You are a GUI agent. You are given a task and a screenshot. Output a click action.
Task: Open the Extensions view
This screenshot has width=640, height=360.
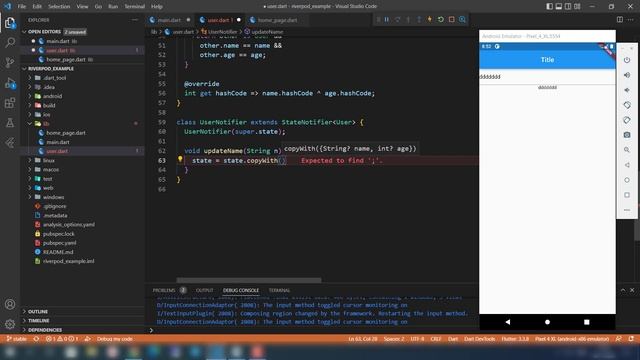click(10, 103)
